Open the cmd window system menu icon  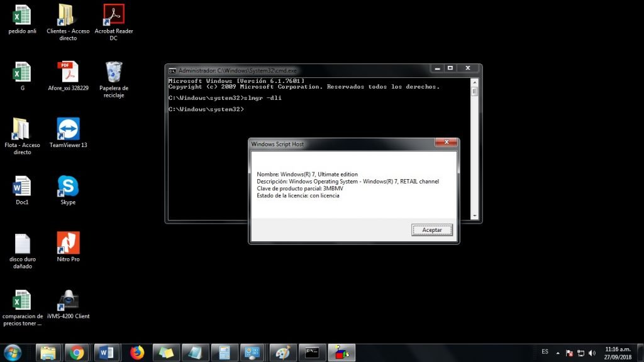172,71
